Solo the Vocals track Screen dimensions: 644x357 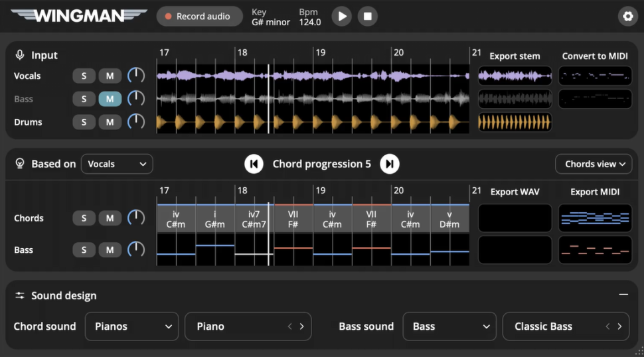tap(84, 76)
